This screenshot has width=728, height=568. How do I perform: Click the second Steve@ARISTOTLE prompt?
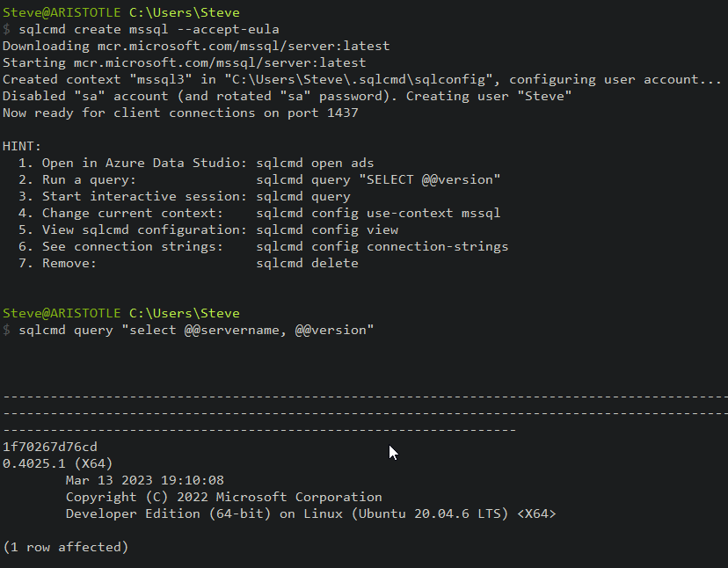point(63,313)
